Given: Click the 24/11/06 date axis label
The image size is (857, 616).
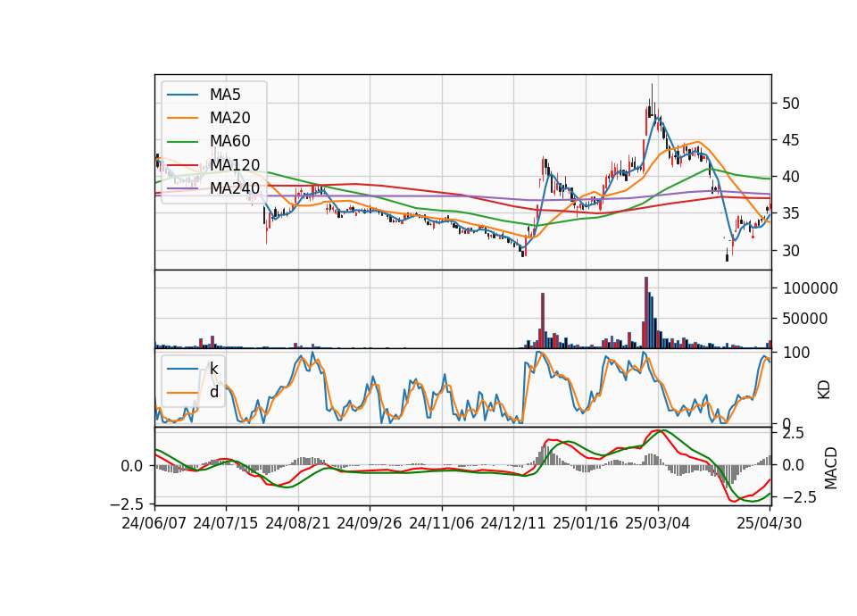Looking at the screenshot, I should 442,524.
